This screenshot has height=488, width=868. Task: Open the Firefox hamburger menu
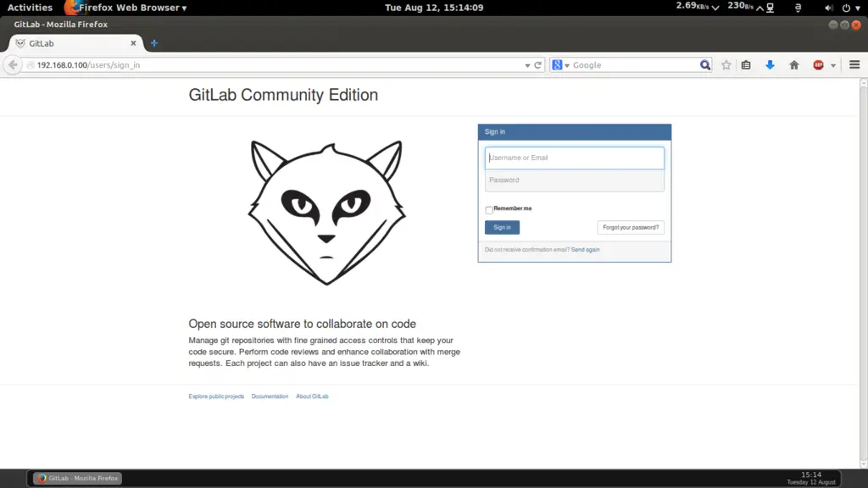[x=854, y=64]
